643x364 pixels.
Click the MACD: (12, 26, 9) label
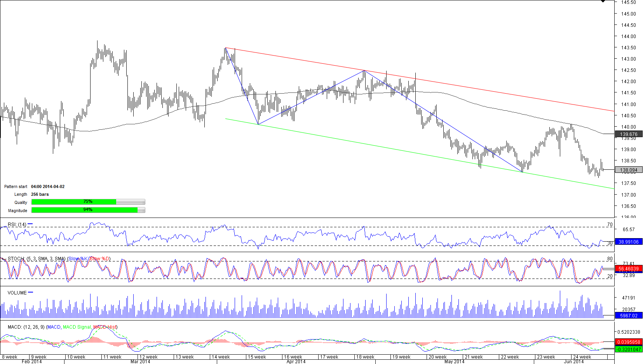(26, 327)
